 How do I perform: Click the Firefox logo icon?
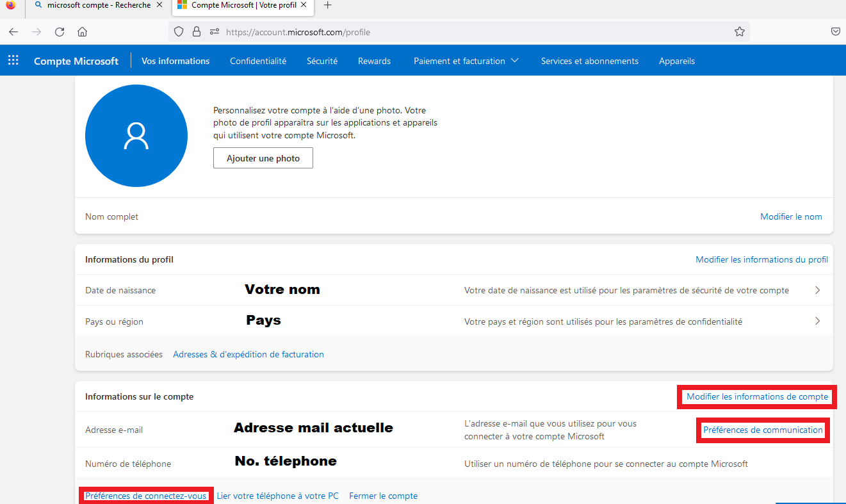pos(11,5)
